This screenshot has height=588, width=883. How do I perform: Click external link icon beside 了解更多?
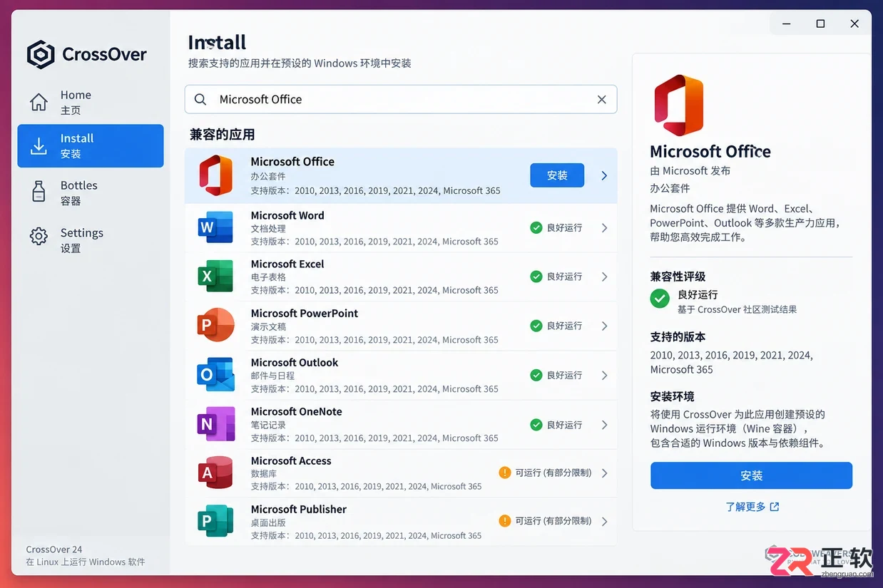775,507
